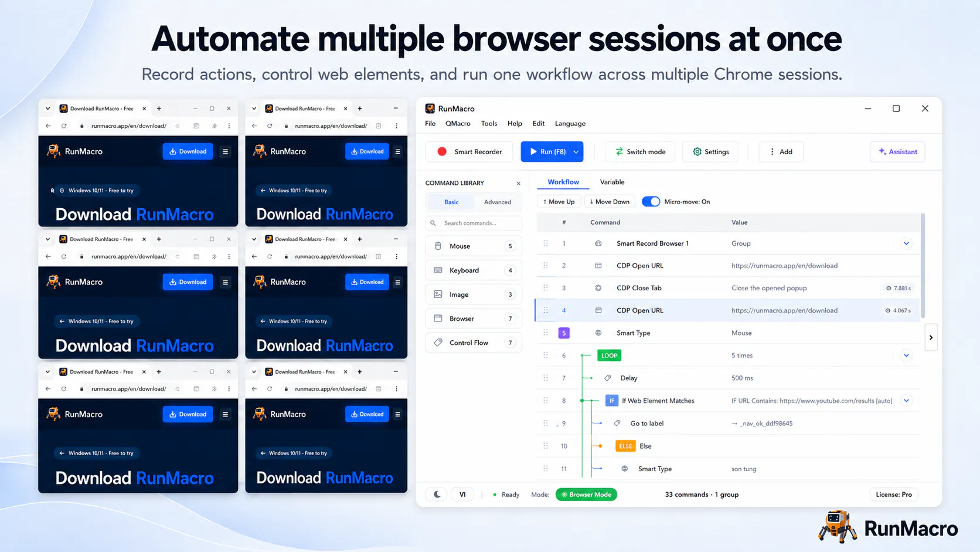The height and width of the screenshot is (552, 980).
Task: Click the Switch mode button
Action: pyautogui.click(x=640, y=152)
